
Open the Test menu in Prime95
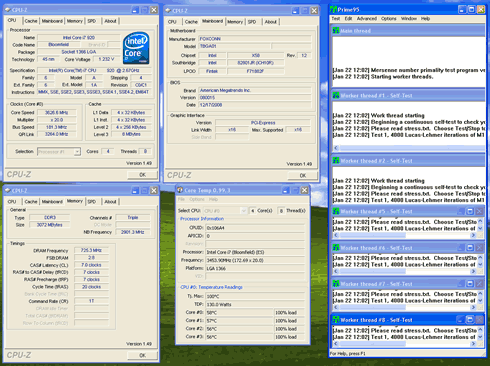tap(336, 19)
